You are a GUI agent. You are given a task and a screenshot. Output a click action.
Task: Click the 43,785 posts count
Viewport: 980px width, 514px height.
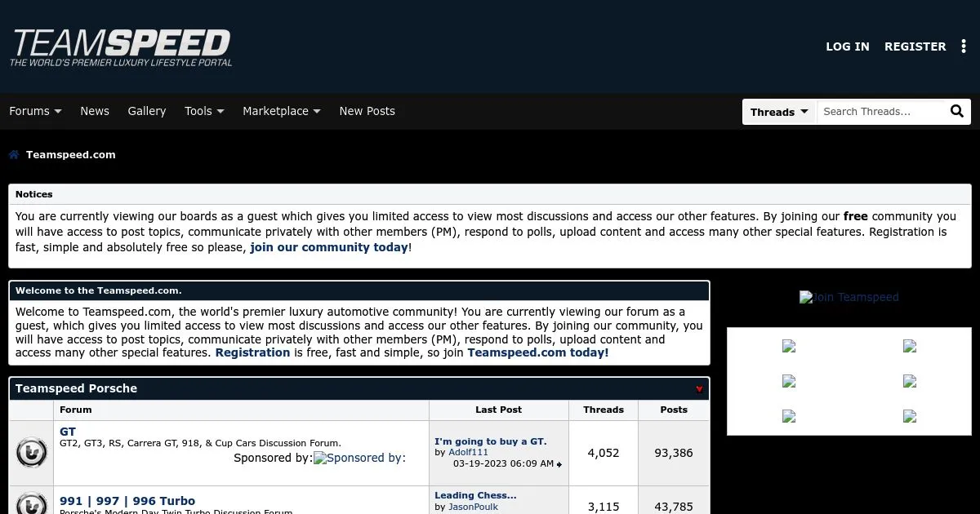point(674,507)
